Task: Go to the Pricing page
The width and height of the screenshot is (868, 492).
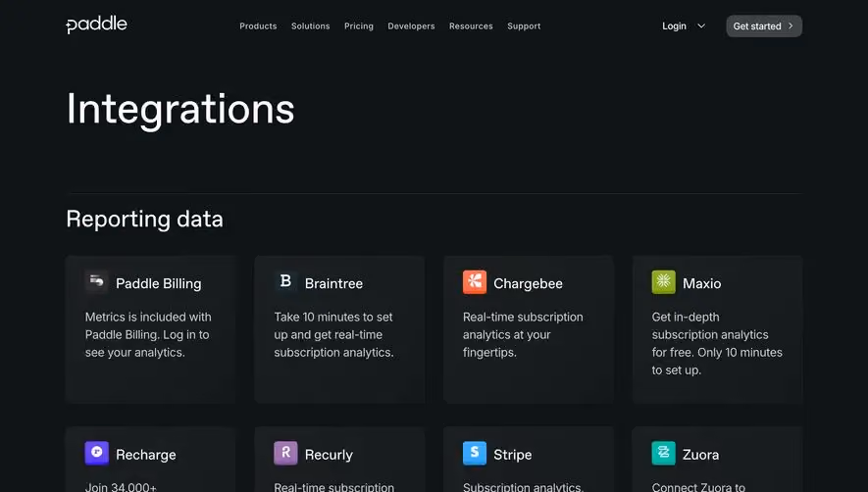Action: click(359, 26)
